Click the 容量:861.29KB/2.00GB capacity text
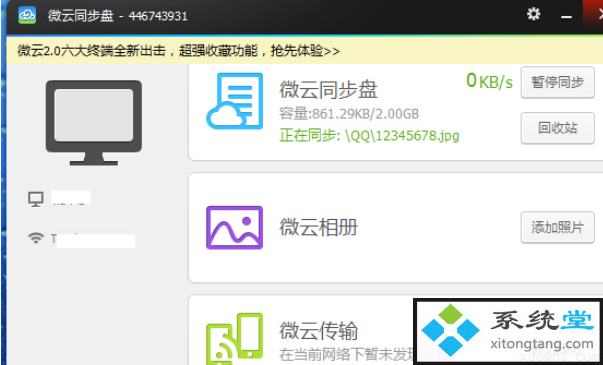This screenshot has width=603, height=365. tap(349, 114)
